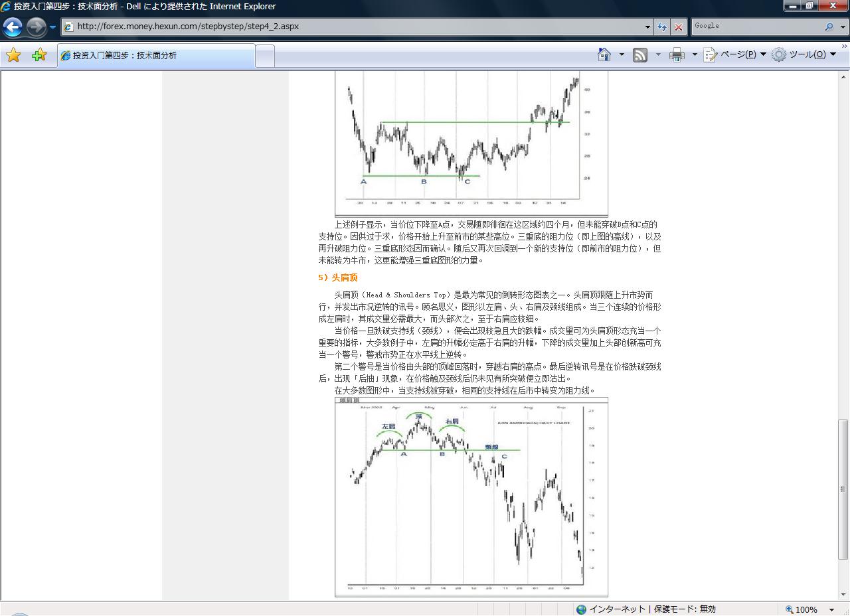Click the paragraph starting 头肩顶（Head & Shoulders Top）
This screenshot has width=850, height=616.
point(489,307)
